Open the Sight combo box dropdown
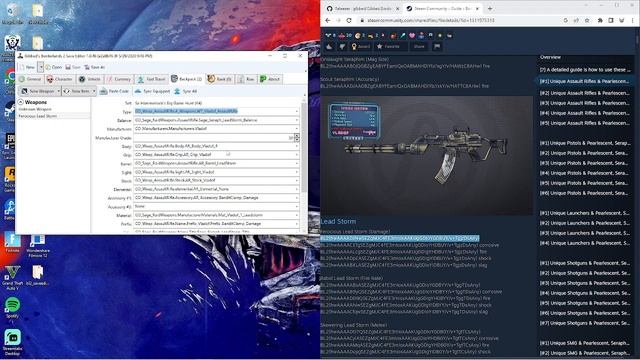 coord(297,172)
